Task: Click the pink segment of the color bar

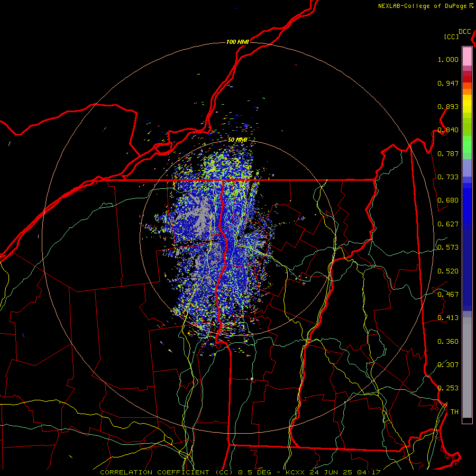Action: point(467,57)
